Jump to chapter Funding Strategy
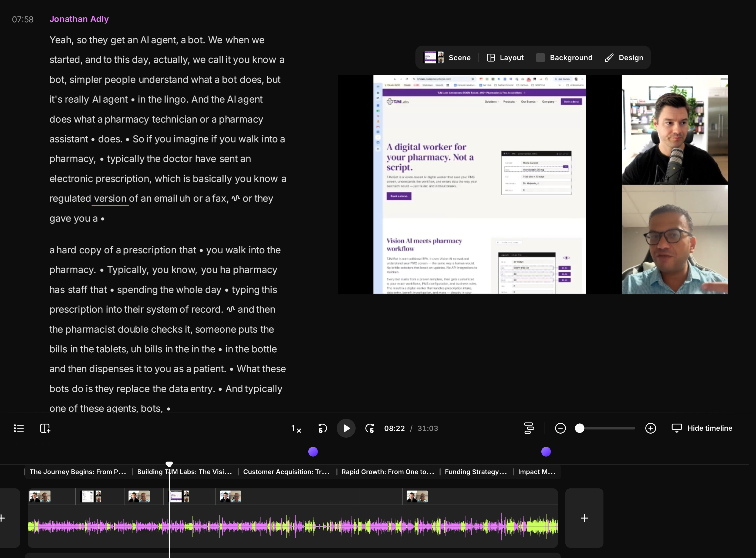 [x=475, y=472]
